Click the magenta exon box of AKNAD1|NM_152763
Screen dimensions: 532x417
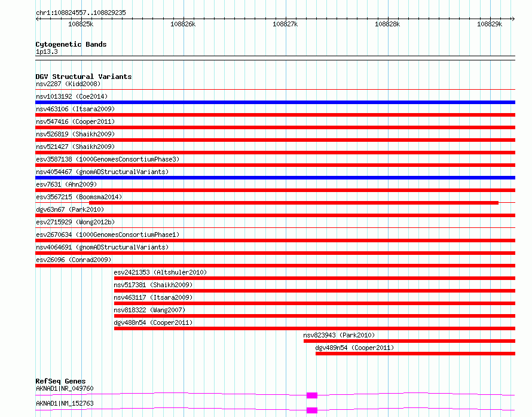[312, 410]
